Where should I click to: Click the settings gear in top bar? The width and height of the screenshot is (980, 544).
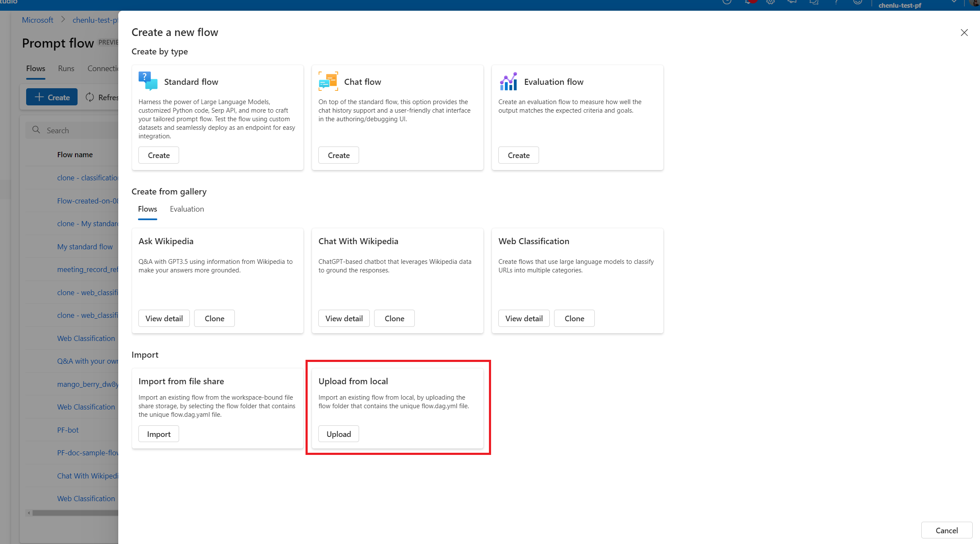click(770, 2)
